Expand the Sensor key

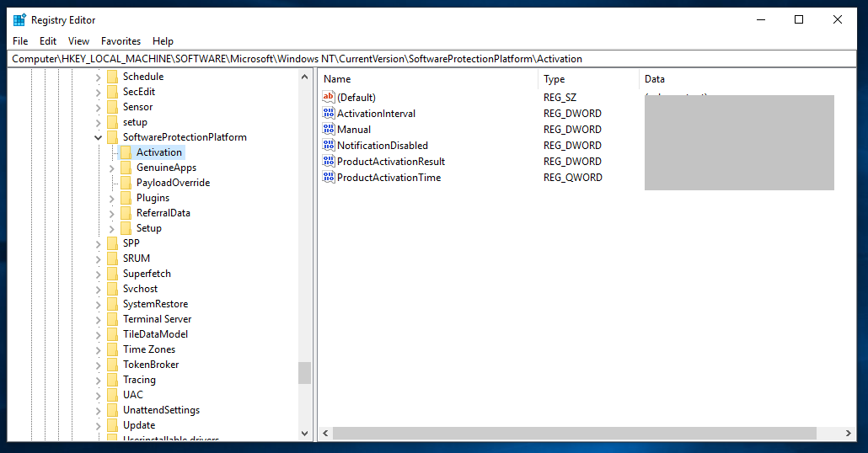point(98,107)
